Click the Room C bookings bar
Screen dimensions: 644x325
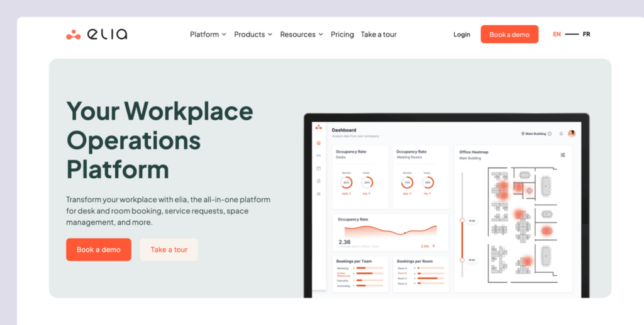(x=430, y=278)
